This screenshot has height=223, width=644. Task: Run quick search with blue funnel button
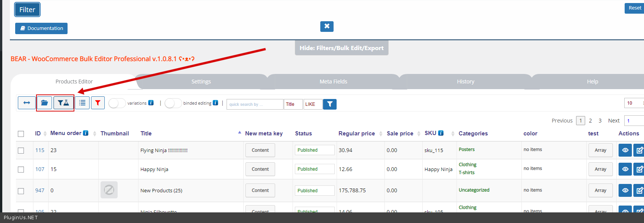click(x=329, y=104)
